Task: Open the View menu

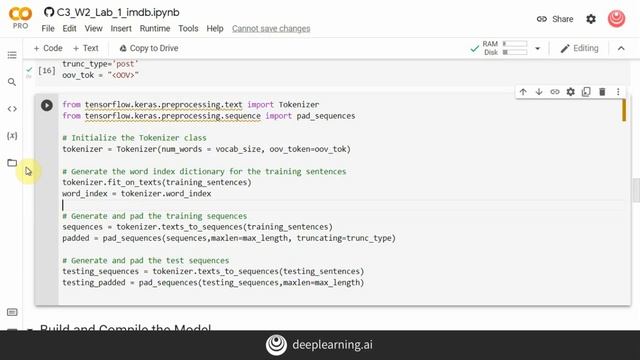Action: click(x=93, y=29)
